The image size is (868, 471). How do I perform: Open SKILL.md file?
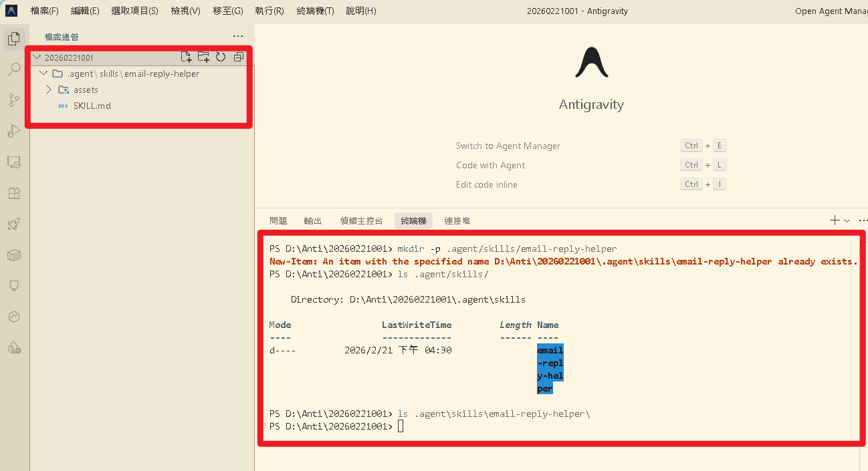point(92,106)
